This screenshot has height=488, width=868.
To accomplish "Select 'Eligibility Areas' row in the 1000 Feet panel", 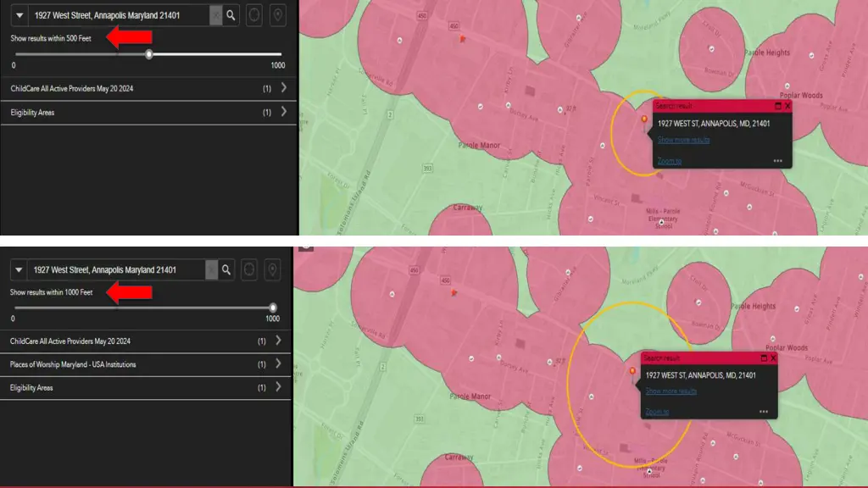I will [146, 388].
